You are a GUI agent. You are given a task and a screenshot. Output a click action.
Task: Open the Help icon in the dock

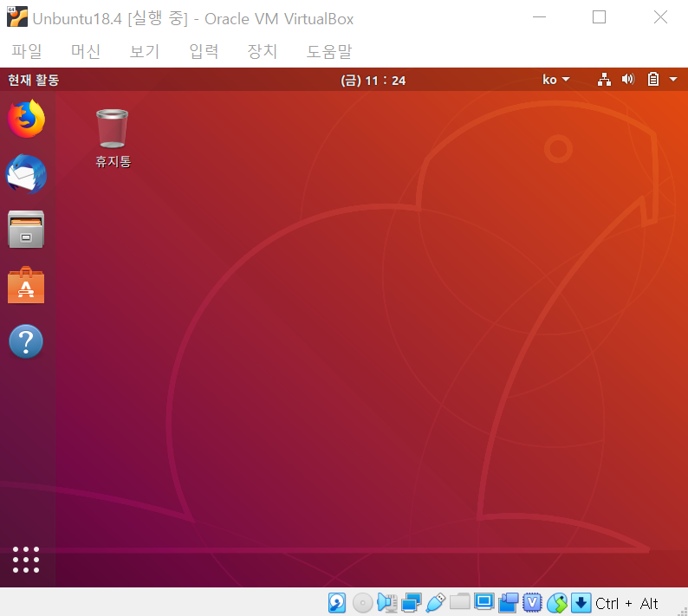pyautogui.click(x=26, y=341)
